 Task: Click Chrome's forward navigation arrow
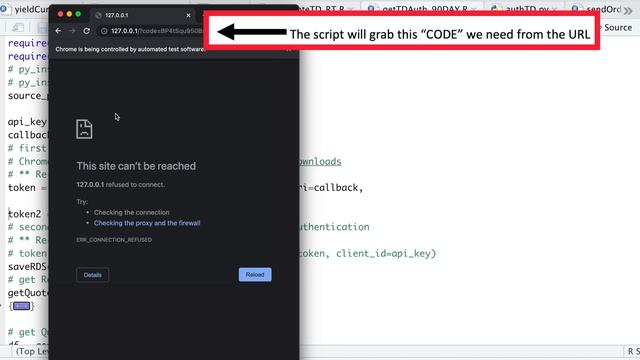pos(72,31)
